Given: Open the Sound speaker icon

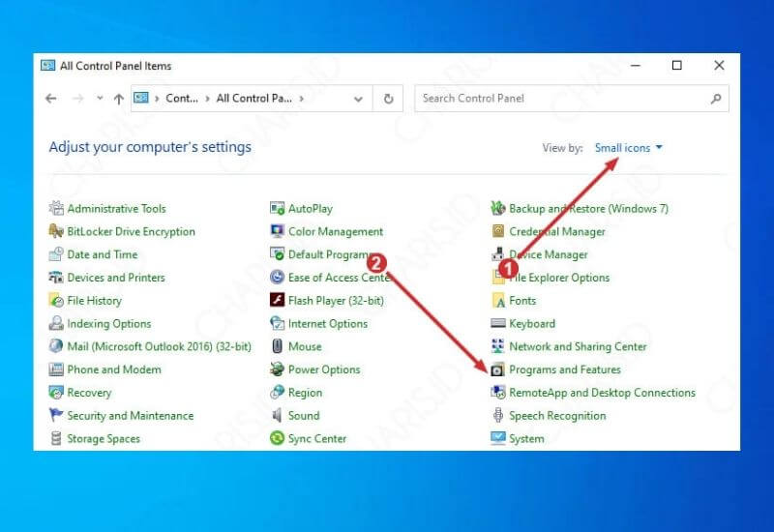Looking at the screenshot, I should pos(278,416).
